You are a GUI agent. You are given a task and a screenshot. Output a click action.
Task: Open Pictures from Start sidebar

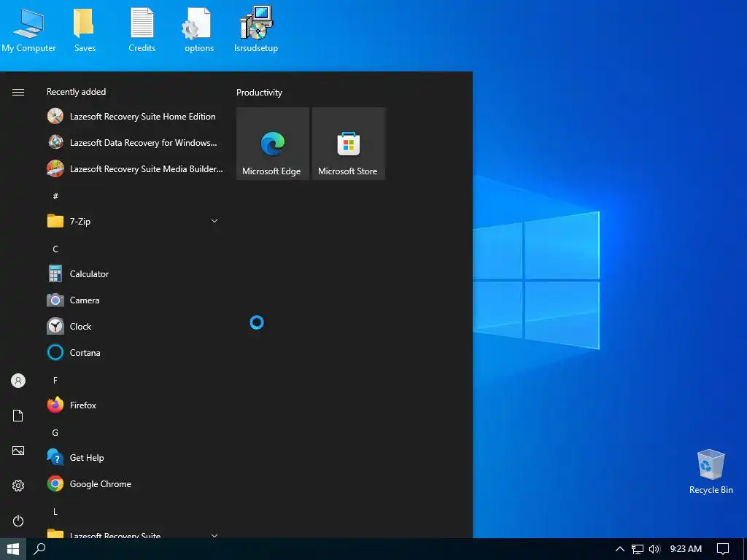point(18,451)
